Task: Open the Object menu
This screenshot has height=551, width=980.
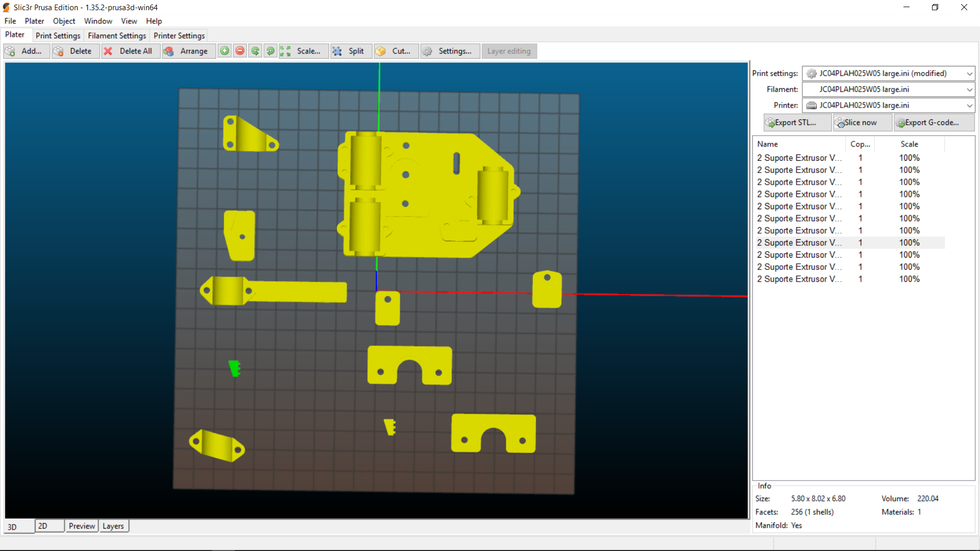Action: pyautogui.click(x=64, y=21)
